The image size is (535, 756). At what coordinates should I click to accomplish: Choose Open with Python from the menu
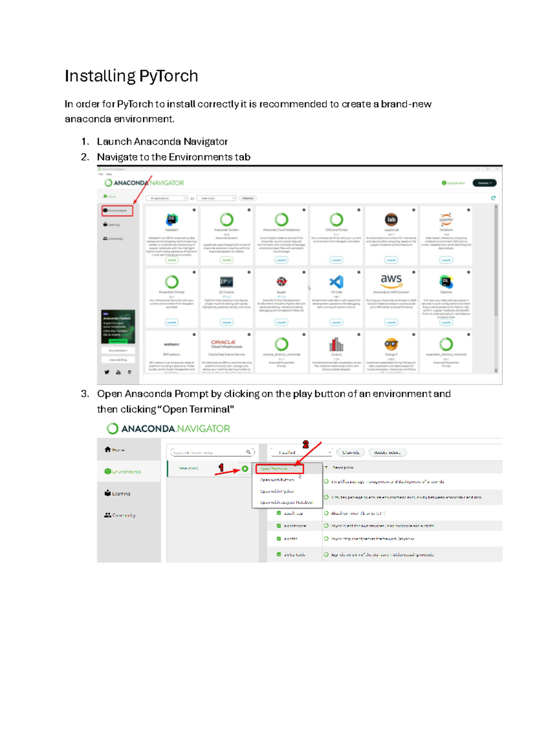(x=277, y=480)
